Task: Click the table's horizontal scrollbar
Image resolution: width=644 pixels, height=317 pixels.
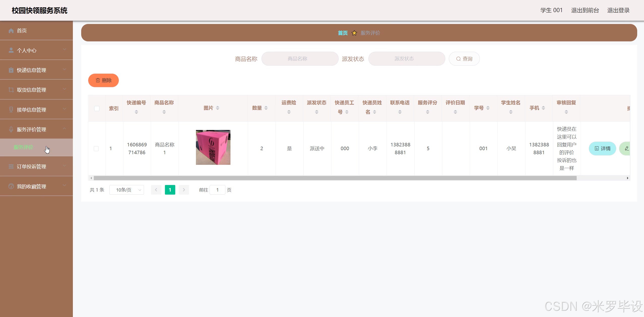Action: point(335,178)
